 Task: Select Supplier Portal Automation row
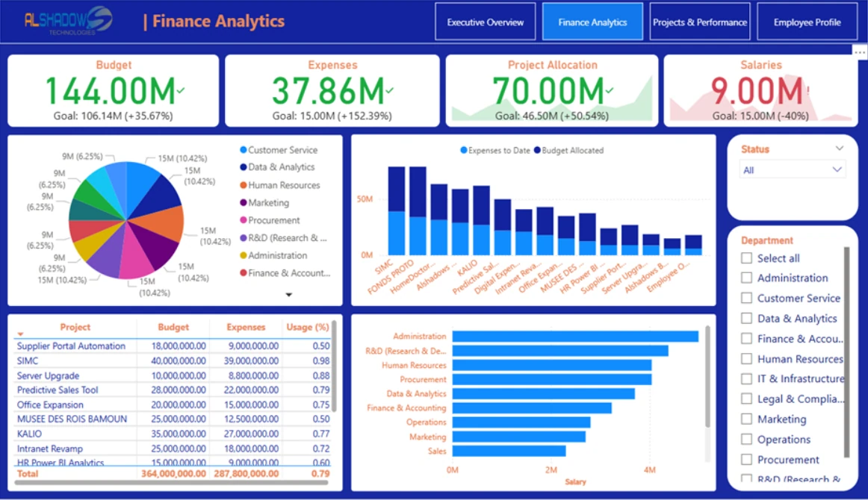173,346
